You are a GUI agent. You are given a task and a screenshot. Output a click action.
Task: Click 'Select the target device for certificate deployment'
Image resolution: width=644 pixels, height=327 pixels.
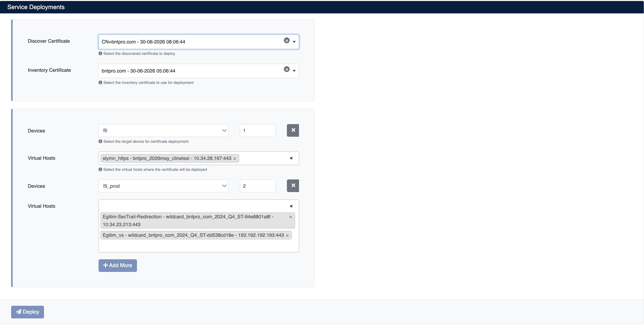(146, 142)
